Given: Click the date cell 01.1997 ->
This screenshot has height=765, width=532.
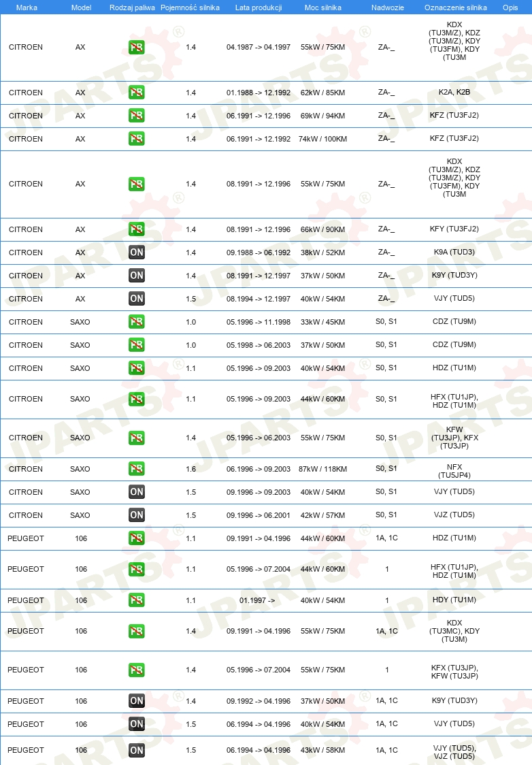Looking at the screenshot, I should click(257, 600).
